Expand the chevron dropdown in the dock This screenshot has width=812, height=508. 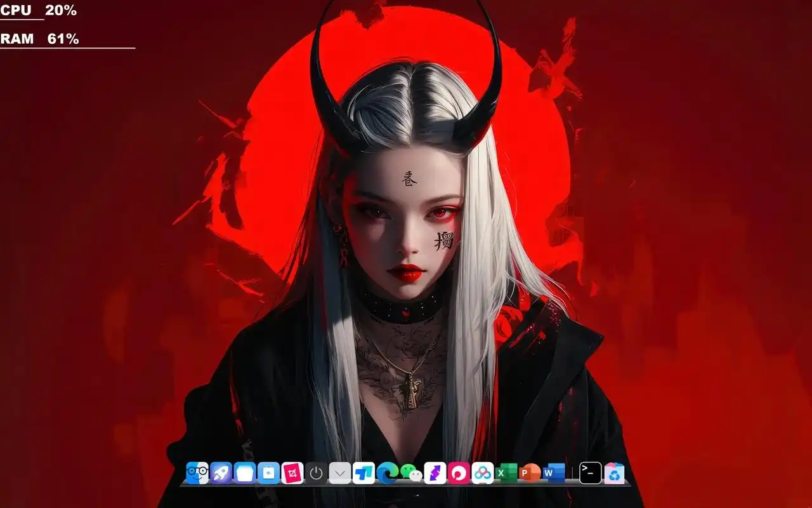(x=339, y=472)
